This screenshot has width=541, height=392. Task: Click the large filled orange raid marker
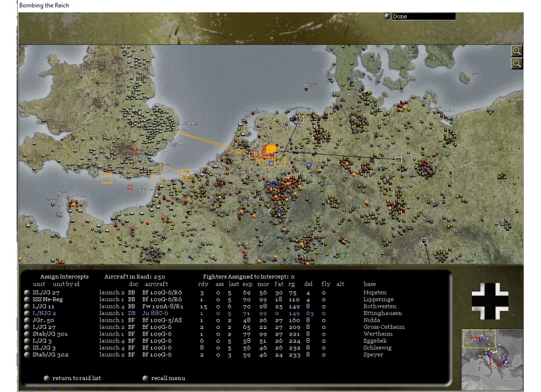pyautogui.click(x=271, y=149)
